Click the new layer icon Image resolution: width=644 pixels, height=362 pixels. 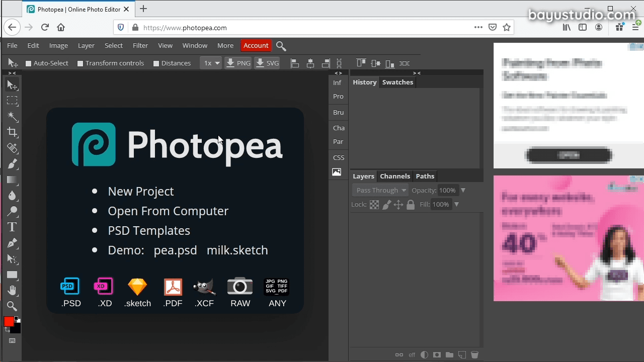point(462,355)
